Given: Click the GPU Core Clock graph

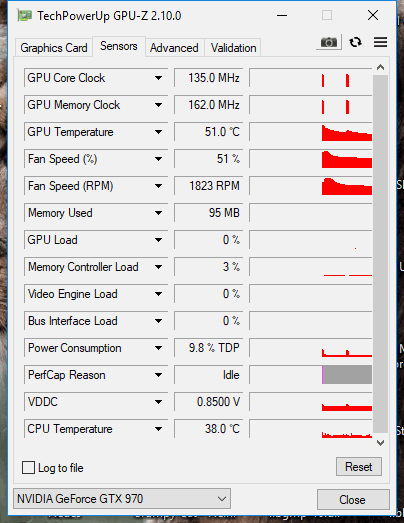Looking at the screenshot, I should [x=311, y=78].
